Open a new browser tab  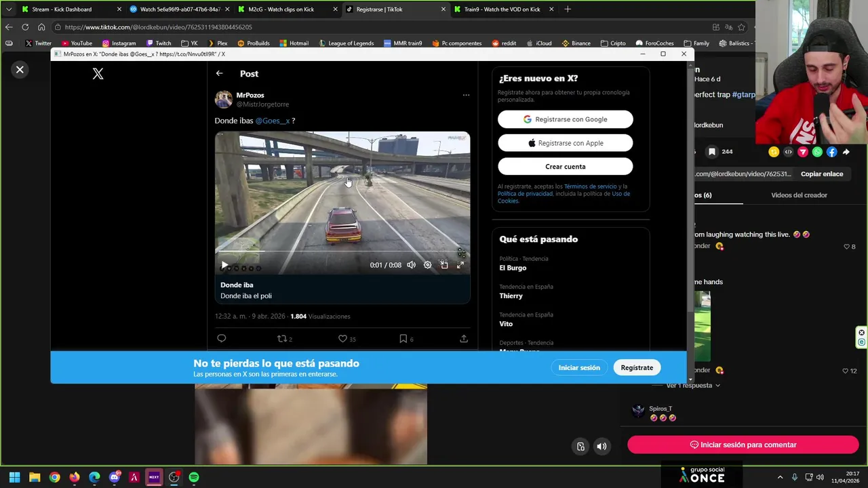tap(568, 9)
